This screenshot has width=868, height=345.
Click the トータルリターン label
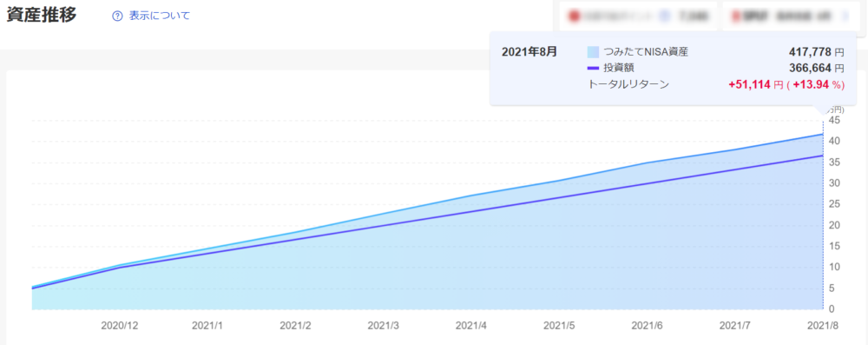(628, 84)
